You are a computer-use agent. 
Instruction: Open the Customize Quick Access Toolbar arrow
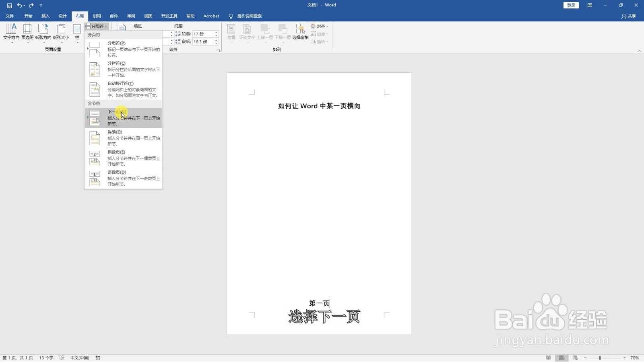click(41, 5)
